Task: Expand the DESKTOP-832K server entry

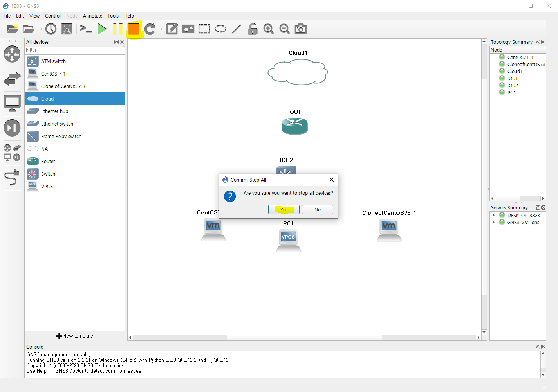Action: click(x=494, y=215)
